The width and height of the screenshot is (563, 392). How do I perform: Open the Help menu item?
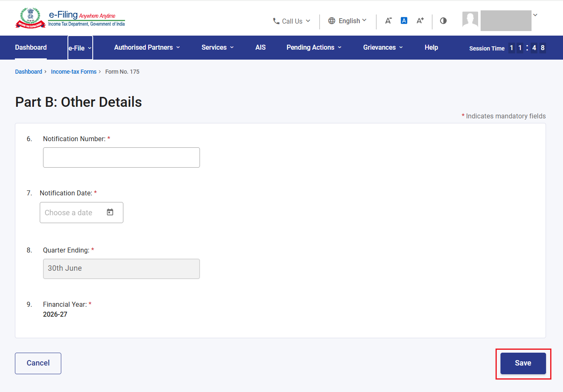click(x=431, y=47)
